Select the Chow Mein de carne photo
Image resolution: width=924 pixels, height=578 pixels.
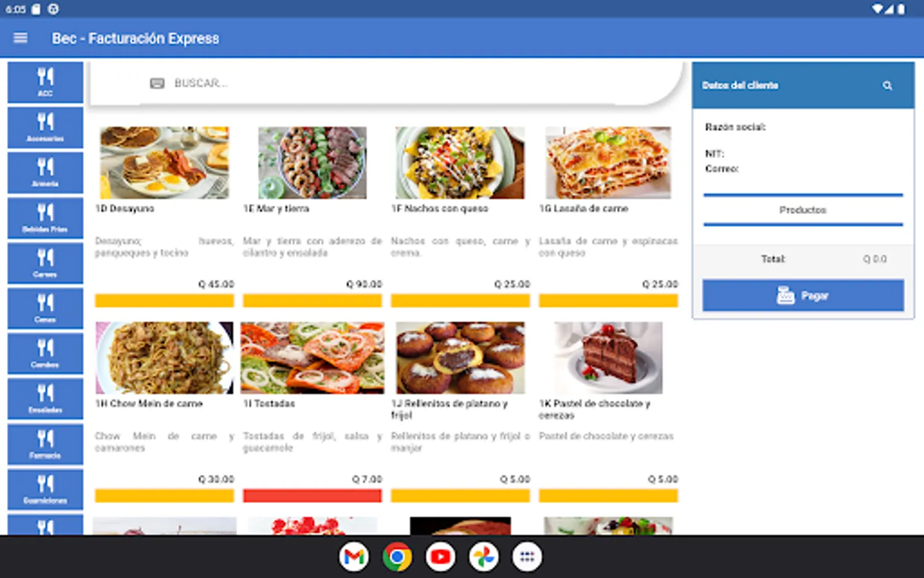point(165,358)
